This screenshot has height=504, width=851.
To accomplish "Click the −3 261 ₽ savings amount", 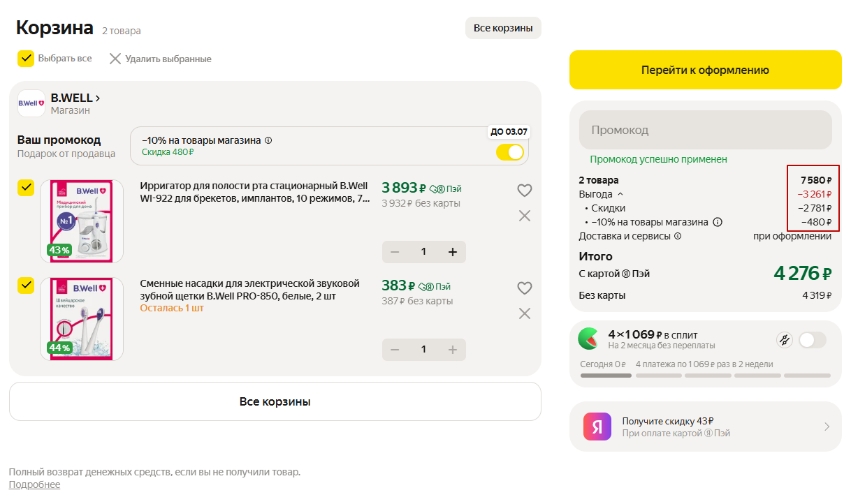I will [x=815, y=194].
